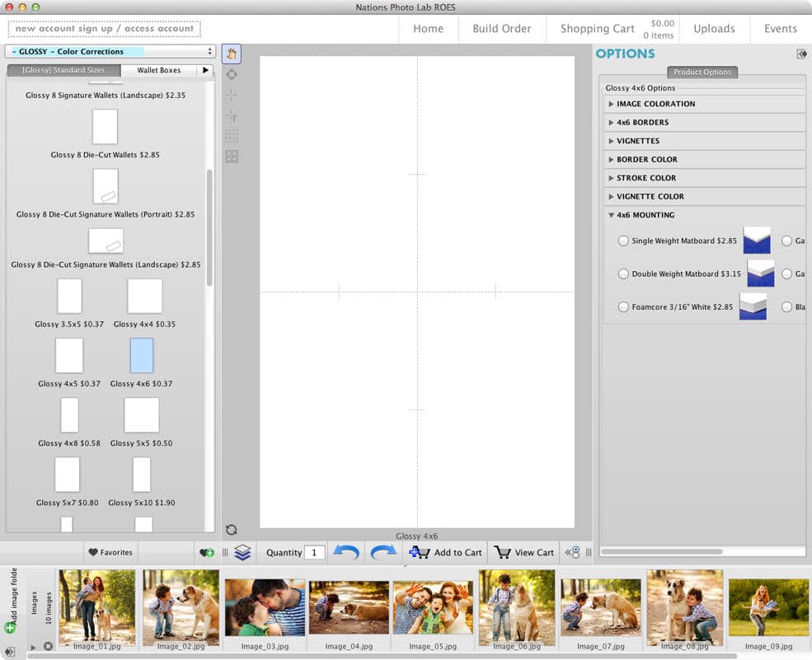
Task: Click the layers stack icon
Action: (x=242, y=552)
